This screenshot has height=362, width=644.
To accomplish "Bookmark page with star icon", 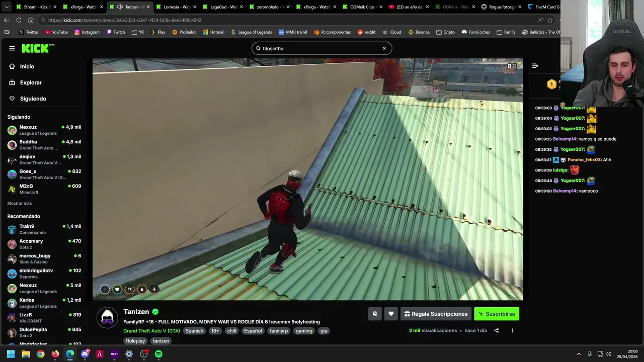I will point(550,20).
